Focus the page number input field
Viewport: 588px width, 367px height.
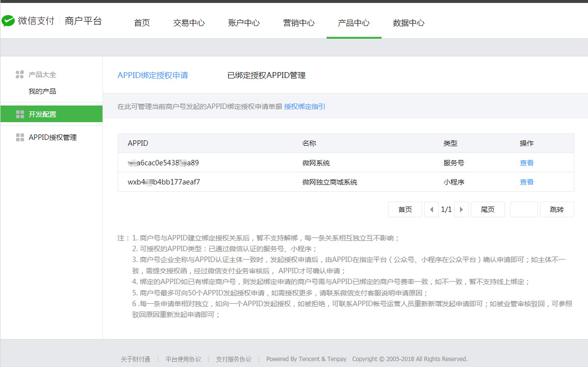pyautogui.click(x=524, y=210)
